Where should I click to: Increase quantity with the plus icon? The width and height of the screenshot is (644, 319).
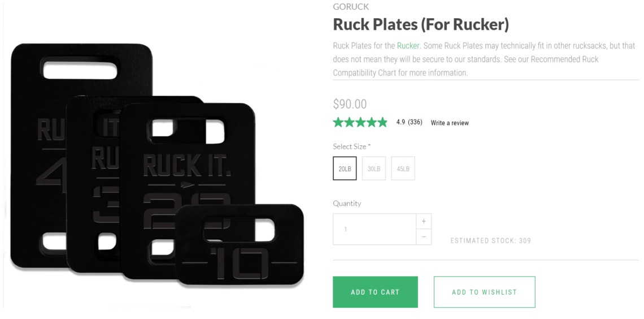point(424,221)
